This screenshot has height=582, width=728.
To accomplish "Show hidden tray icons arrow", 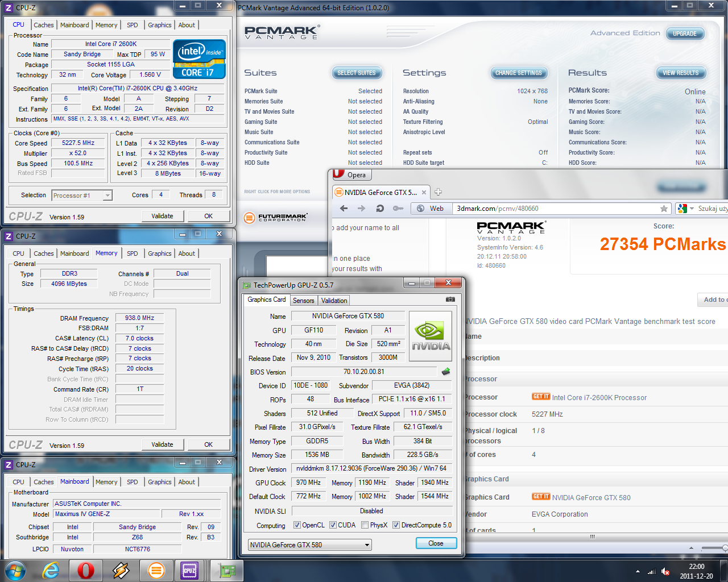I will tap(638, 571).
